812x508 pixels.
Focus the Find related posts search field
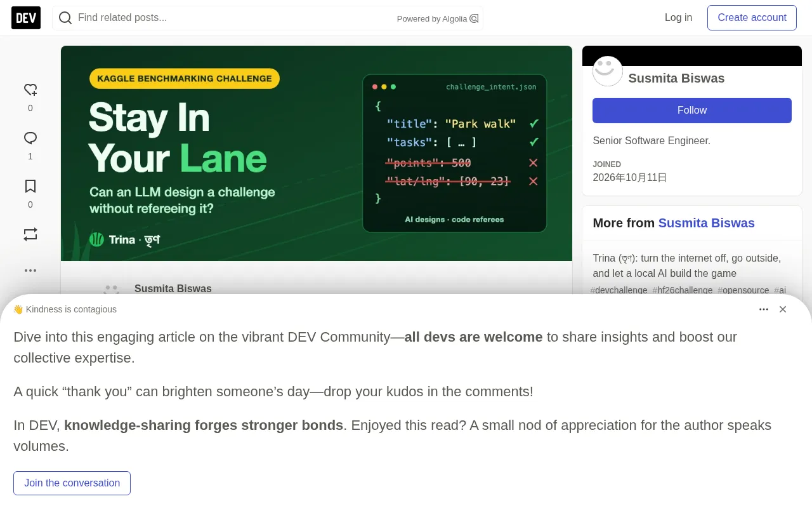[235, 18]
